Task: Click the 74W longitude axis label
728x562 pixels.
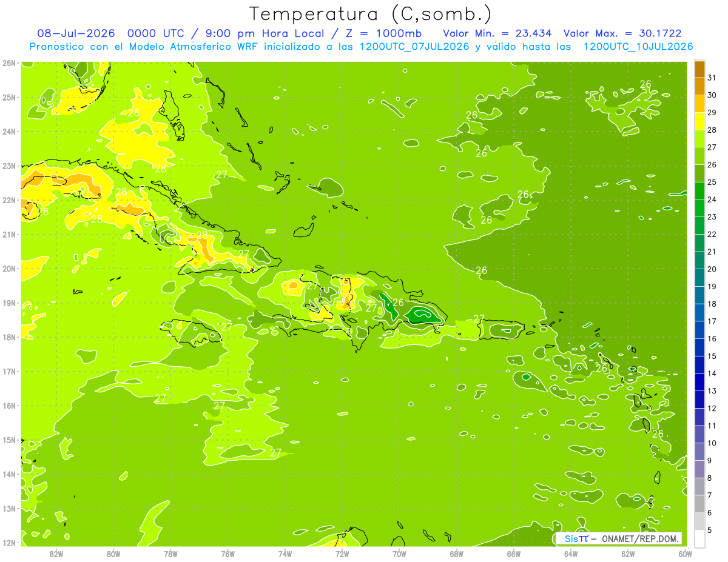Action: (285, 554)
